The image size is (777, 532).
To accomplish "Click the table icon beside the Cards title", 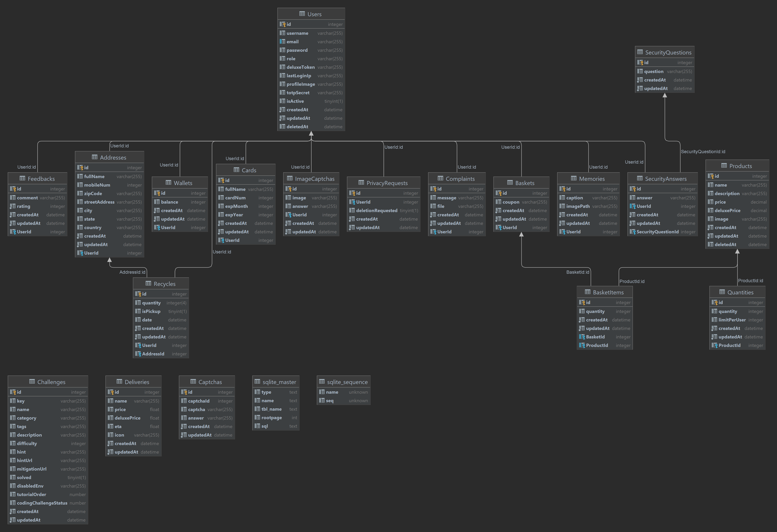I will click(236, 170).
